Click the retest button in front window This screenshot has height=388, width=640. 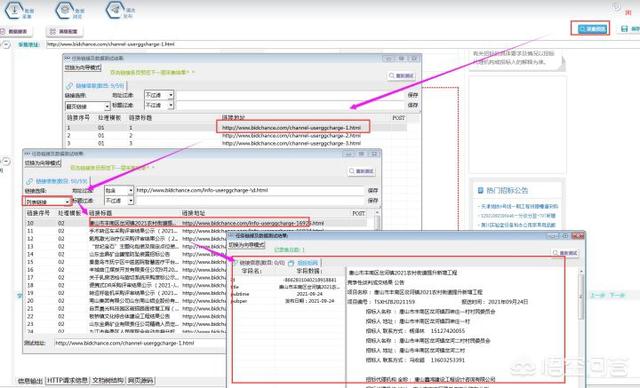point(565,253)
